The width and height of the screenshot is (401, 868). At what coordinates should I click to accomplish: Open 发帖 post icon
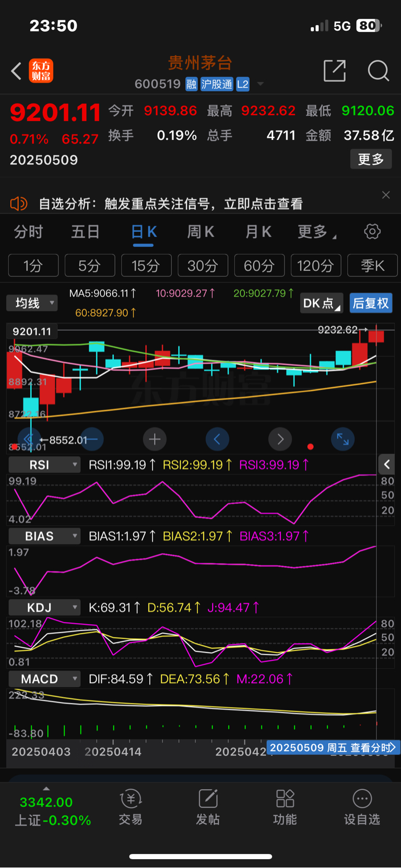pos(208,807)
